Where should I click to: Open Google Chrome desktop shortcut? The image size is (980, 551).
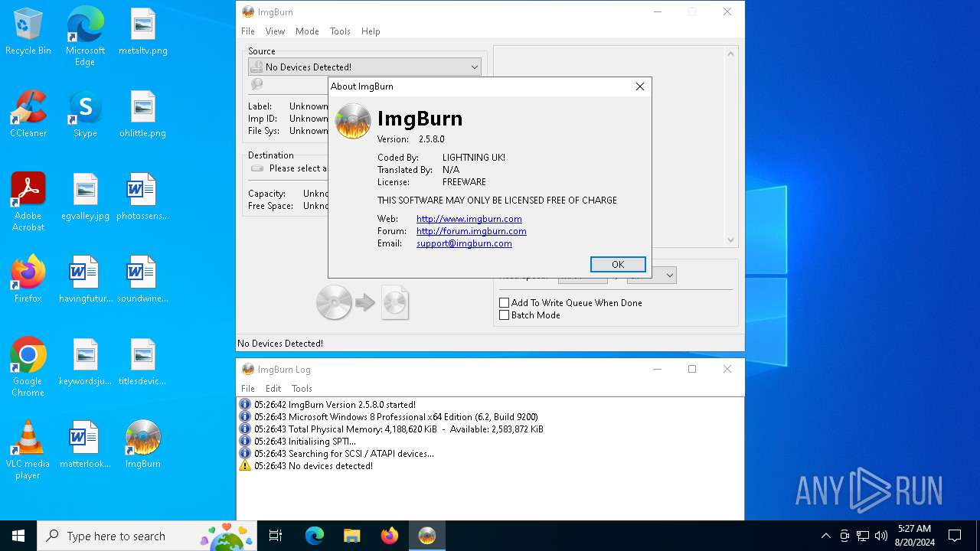coord(28,367)
